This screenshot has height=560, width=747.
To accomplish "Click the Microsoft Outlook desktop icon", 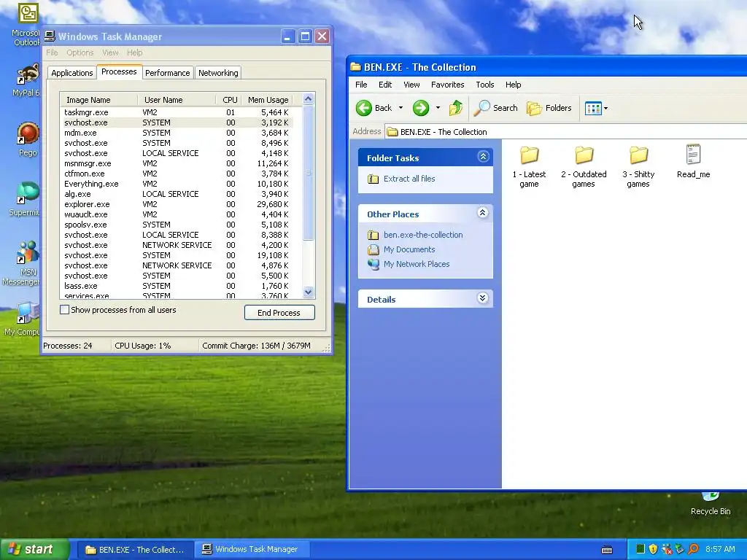I will tap(28, 24).
